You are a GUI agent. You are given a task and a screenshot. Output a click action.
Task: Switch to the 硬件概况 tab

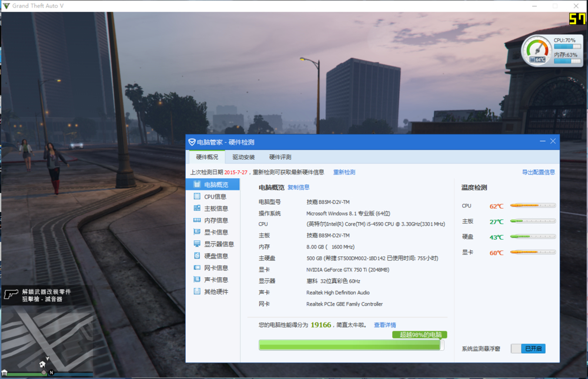206,157
